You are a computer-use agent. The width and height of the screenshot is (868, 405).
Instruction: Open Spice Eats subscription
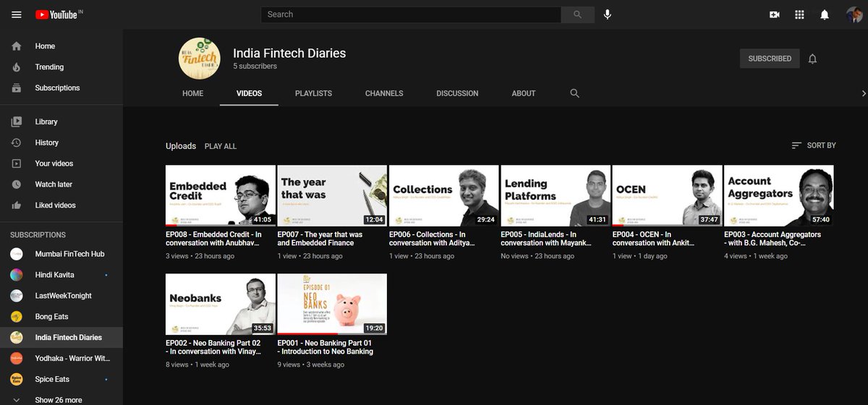[61, 380]
